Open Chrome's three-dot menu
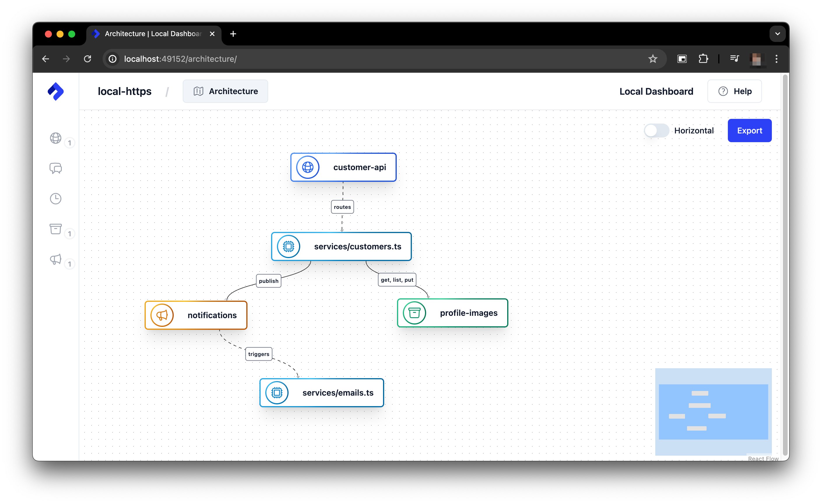This screenshot has height=504, width=822. [x=776, y=59]
